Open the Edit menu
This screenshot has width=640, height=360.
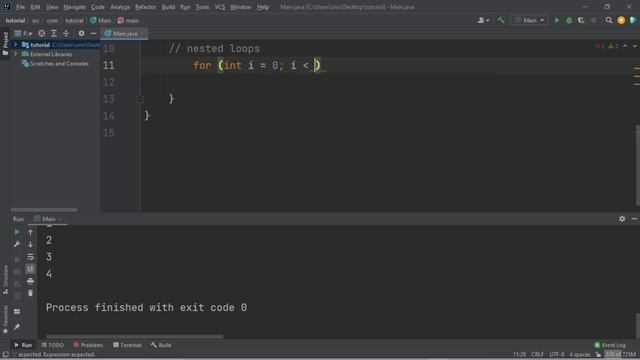click(x=35, y=7)
